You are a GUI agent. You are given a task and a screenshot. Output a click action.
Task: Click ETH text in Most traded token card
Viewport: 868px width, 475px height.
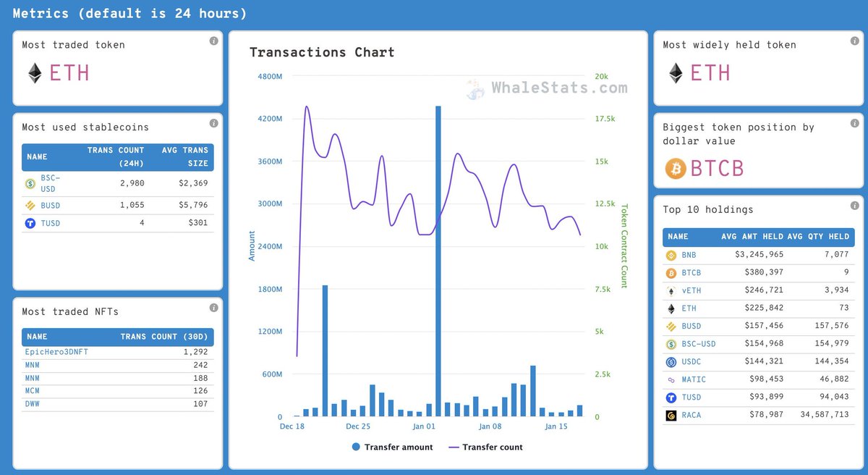point(69,73)
